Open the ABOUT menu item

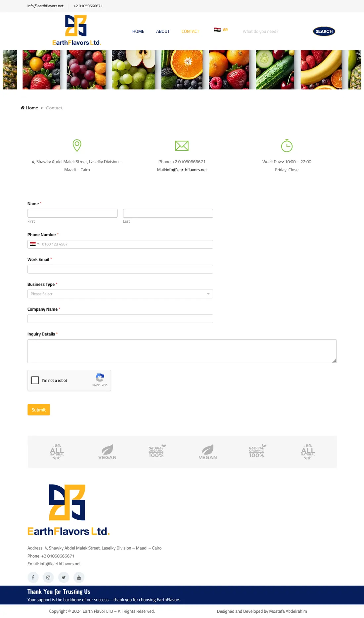point(163,31)
